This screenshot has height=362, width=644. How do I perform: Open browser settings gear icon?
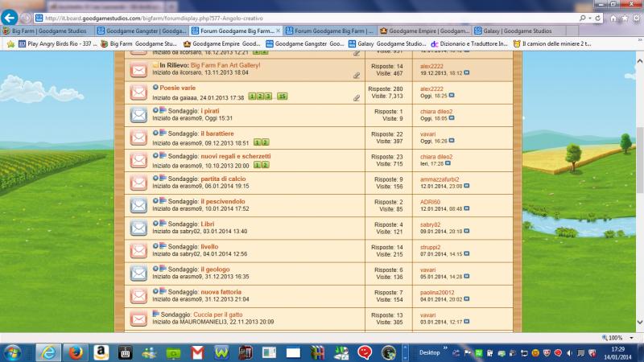tap(636, 18)
